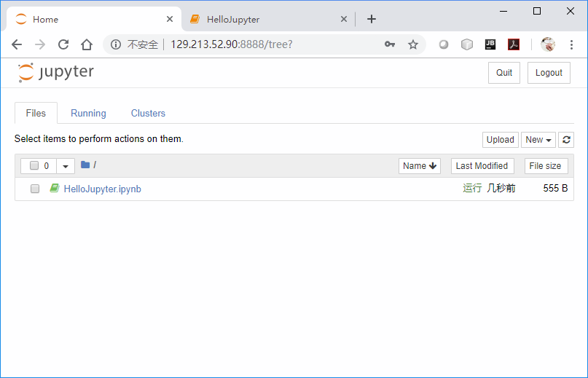Open a new browser tab
Viewport: 588px width, 378px height.
[x=372, y=19]
